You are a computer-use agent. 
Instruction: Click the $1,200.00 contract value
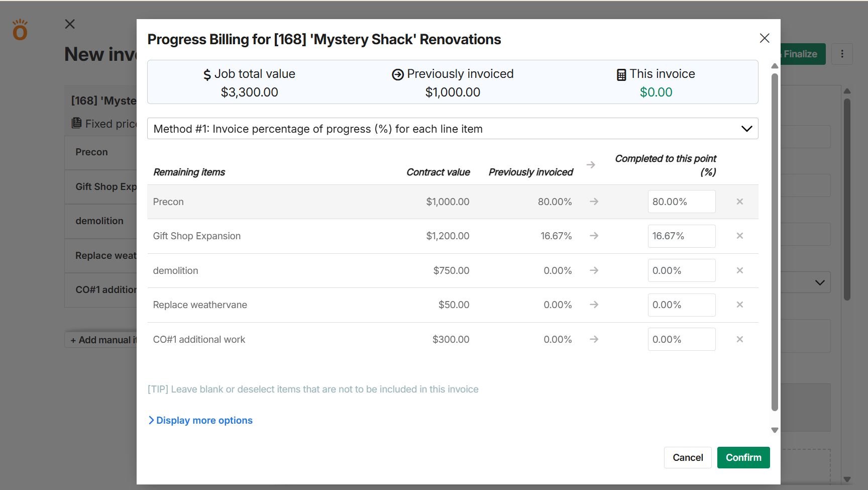[448, 236]
